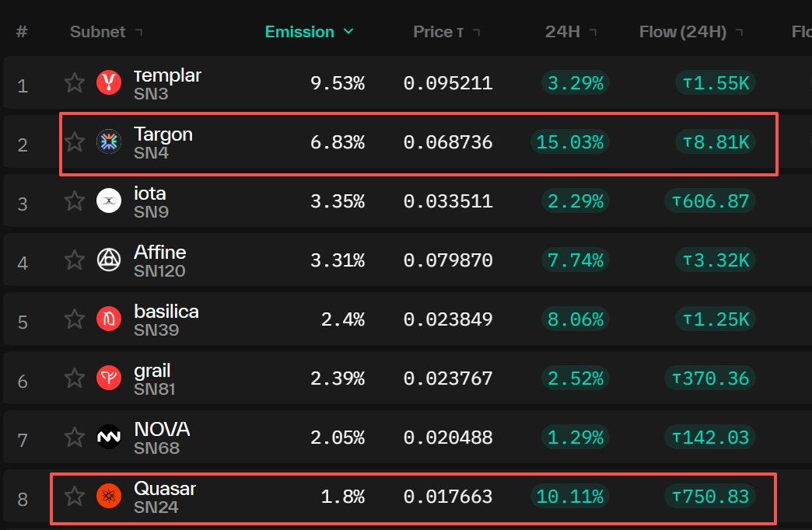Click the τ750.83 flow badge

[x=710, y=497]
